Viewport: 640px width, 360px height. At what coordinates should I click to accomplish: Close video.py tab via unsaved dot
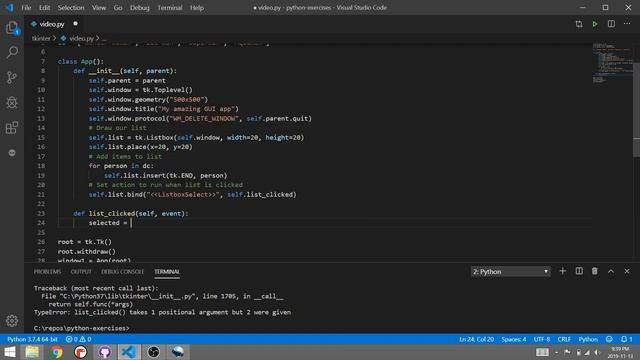tap(75, 24)
